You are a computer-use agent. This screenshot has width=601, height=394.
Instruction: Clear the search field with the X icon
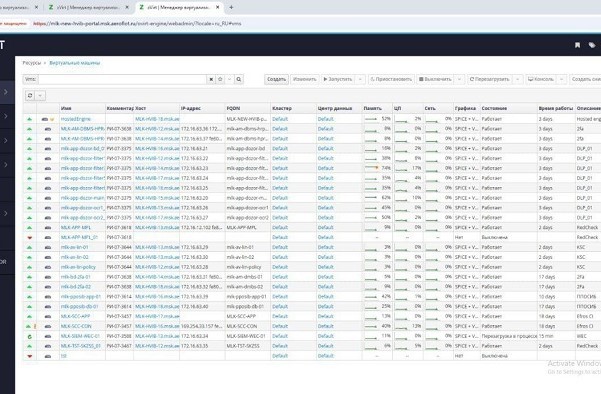(211, 79)
